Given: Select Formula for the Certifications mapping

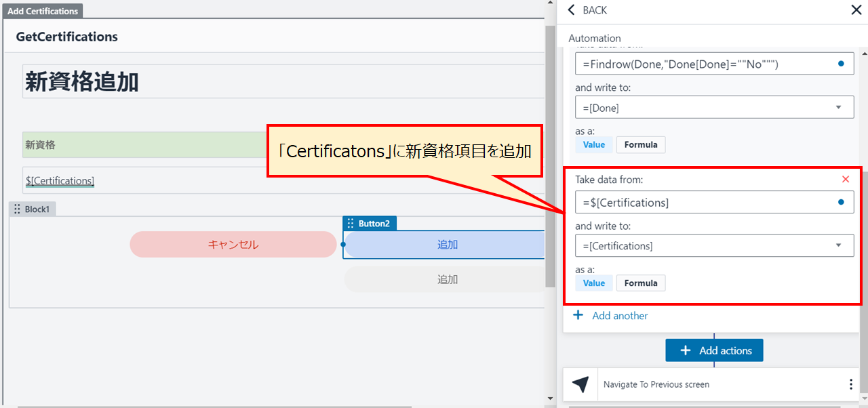Looking at the screenshot, I should (x=641, y=283).
